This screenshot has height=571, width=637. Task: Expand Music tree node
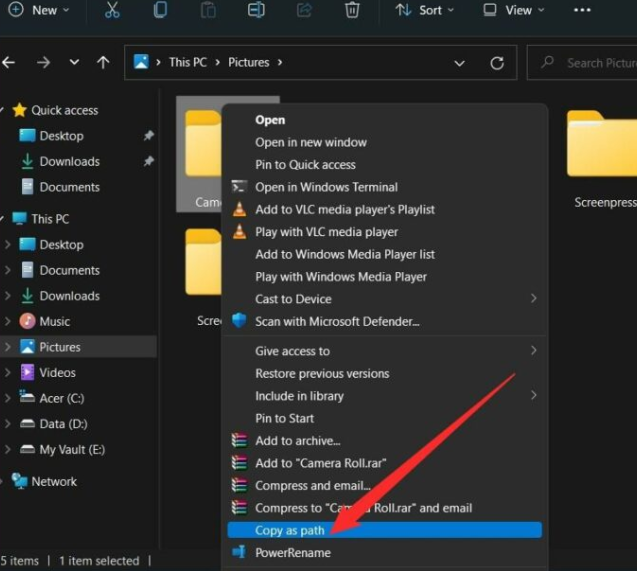(x=7, y=321)
